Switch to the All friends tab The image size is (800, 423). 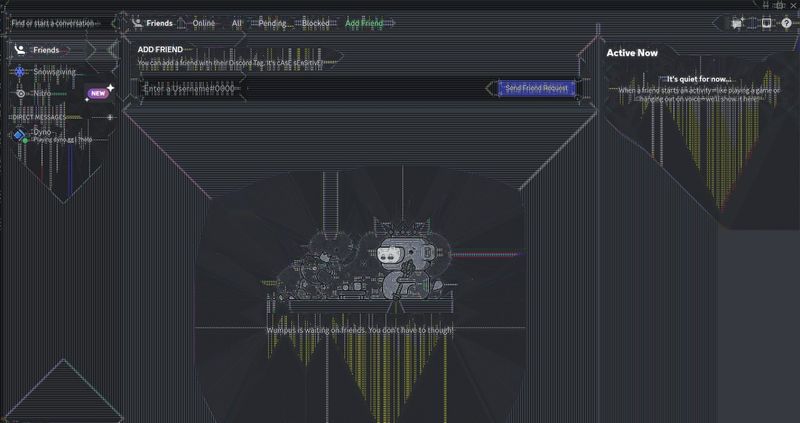point(237,23)
